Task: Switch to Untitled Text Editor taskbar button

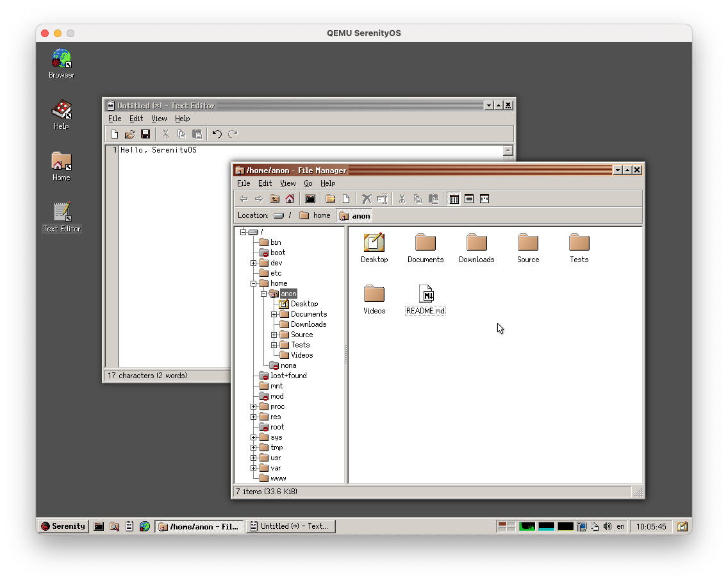Action: pos(291,526)
